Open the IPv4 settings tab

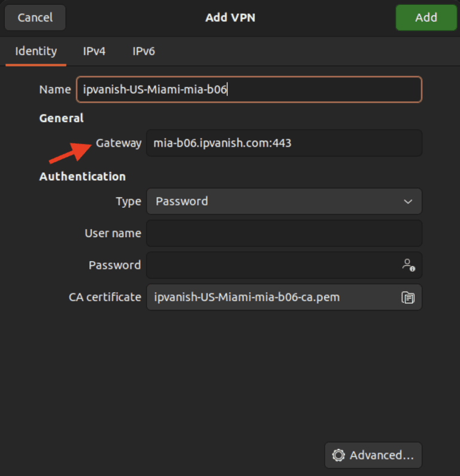tap(94, 51)
